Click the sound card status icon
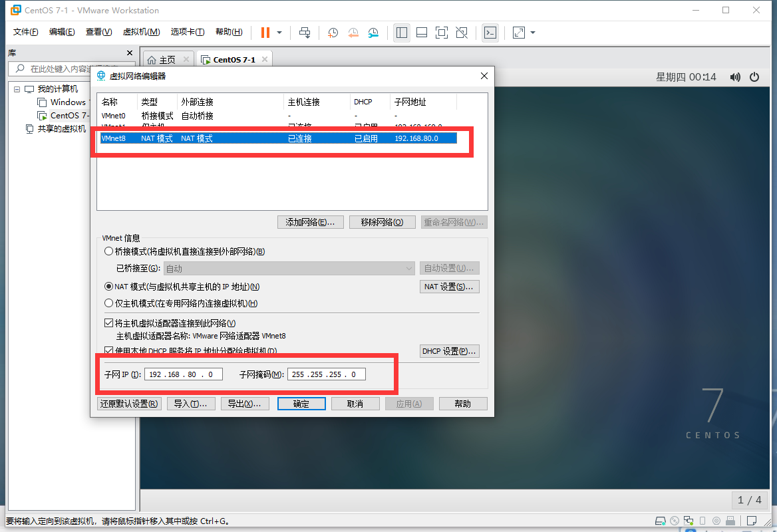Viewport: 777px width, 532px height. pyautogui.click(x=716, y=521)
